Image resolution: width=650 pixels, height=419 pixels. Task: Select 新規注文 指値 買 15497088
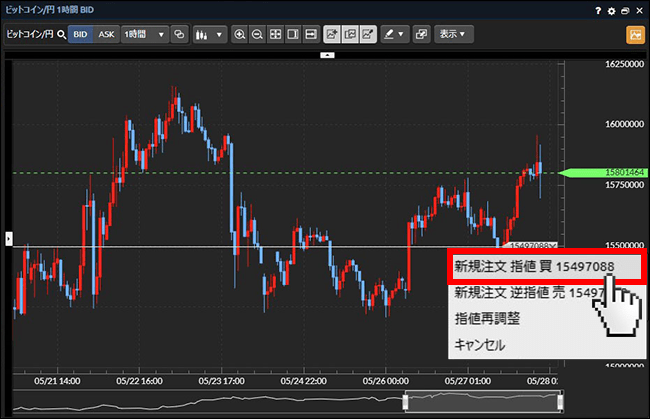pos(533,267)
